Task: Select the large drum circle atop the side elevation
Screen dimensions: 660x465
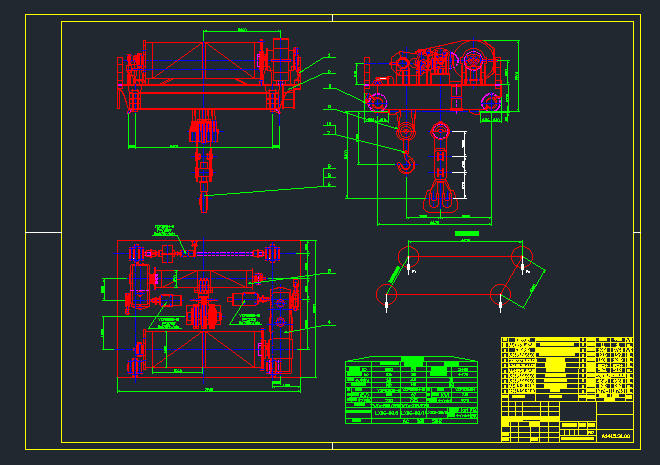Action: click(x=474, y=60)
